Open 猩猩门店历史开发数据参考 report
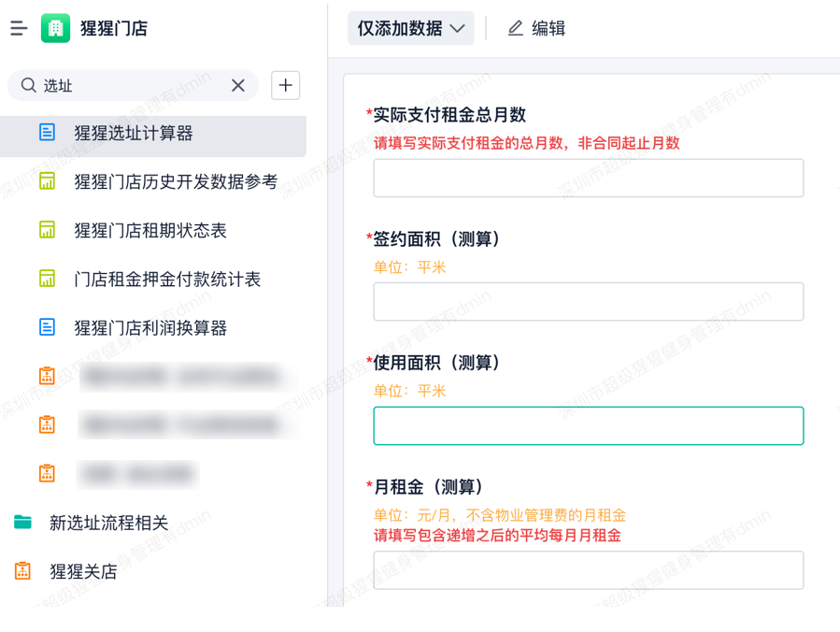The image size is (840, 632). (176, 182)
